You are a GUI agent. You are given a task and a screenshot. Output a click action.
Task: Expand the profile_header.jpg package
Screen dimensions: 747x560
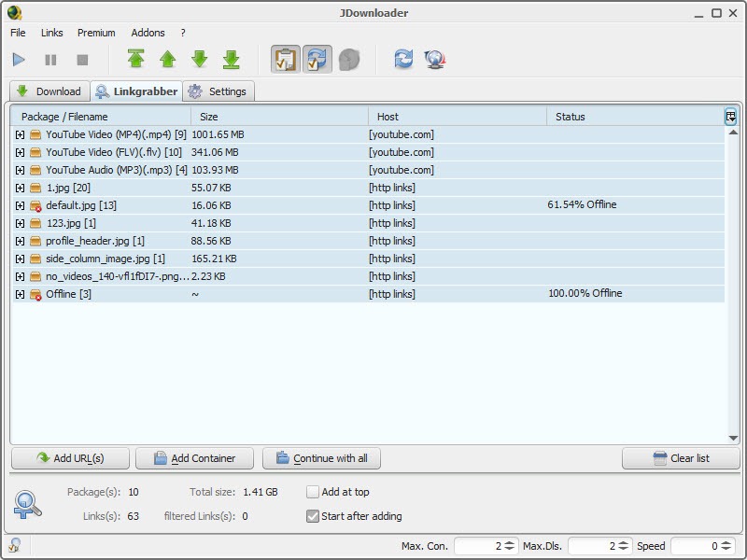20,241
